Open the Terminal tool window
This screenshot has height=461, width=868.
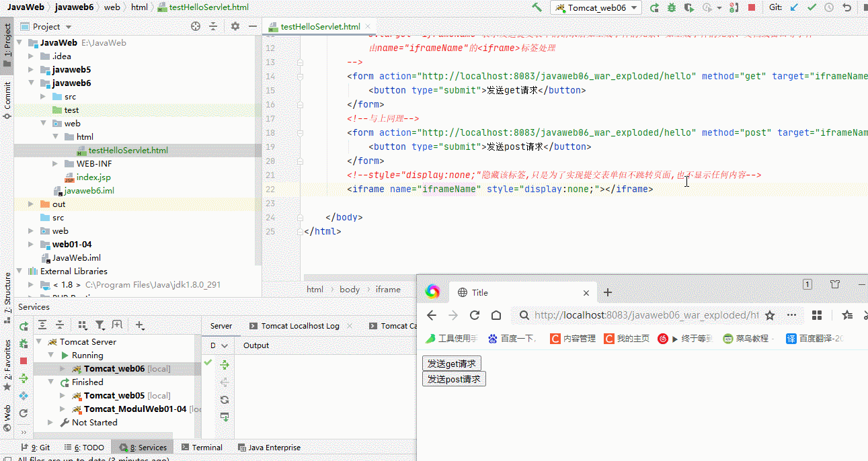[x=201, y=448]
